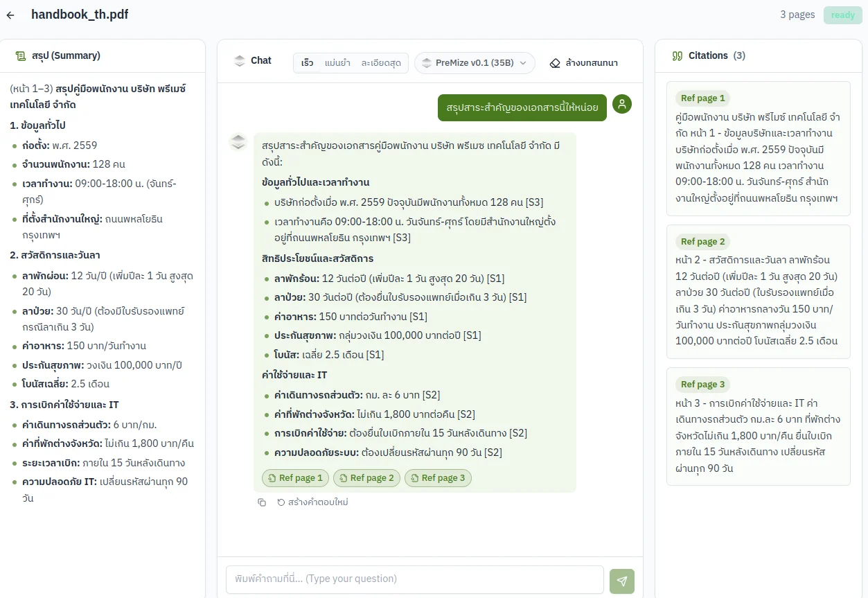
Task: Go back using the left arrow icon
Action: click(10, 15)
